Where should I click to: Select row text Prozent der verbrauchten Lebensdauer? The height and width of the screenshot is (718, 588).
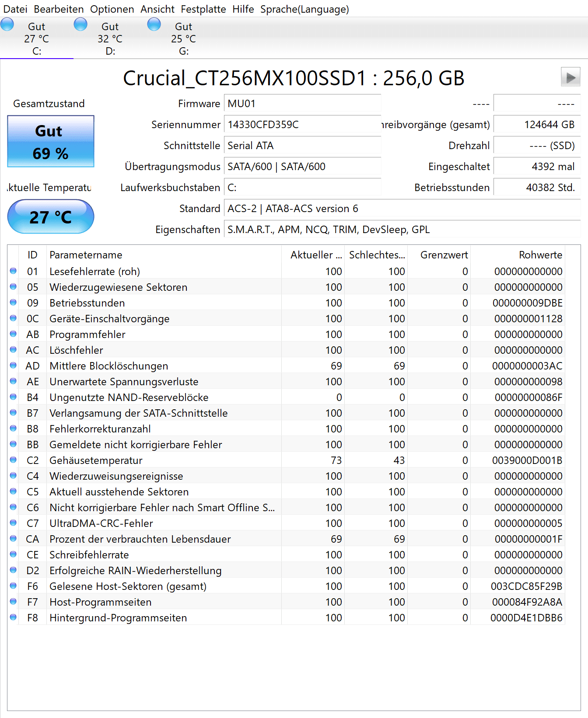click(x=140, y=539)
